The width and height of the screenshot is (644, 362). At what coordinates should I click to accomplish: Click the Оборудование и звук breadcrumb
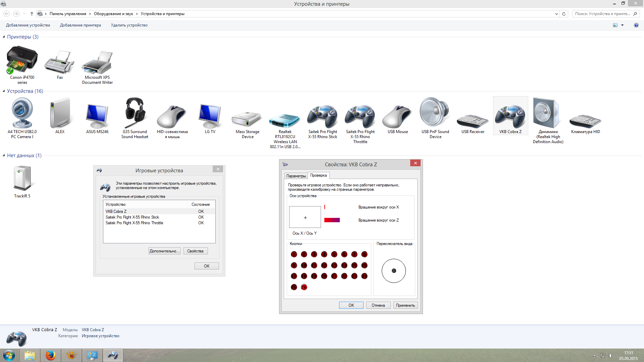[113, 14]
